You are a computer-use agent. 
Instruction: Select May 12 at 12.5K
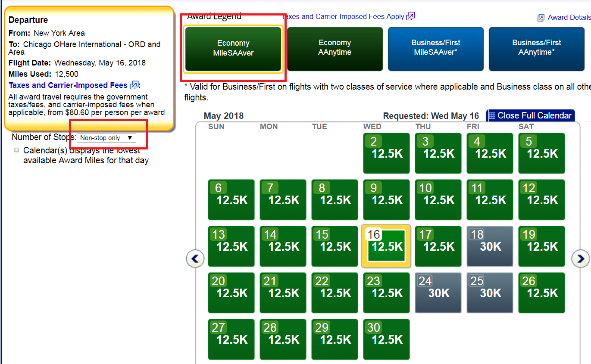click(542, 199)
